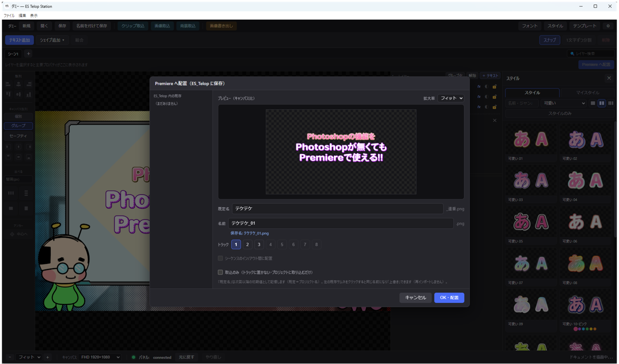Open the キャンバス FHD 1920×1080 dropdown

pyautogui.click(x=101, y=357)
